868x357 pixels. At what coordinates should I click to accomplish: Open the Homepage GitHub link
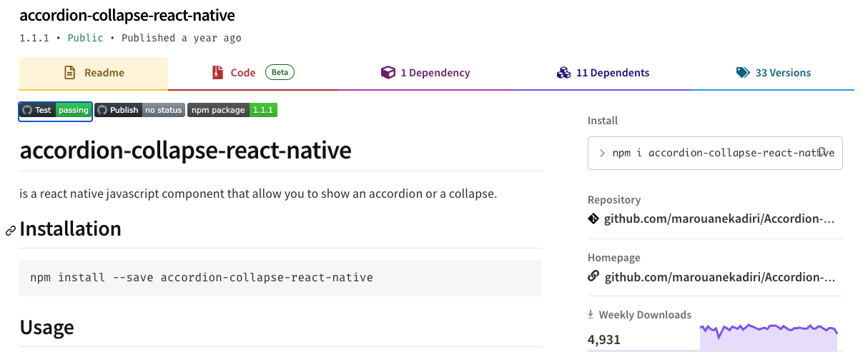click(719, 276)
